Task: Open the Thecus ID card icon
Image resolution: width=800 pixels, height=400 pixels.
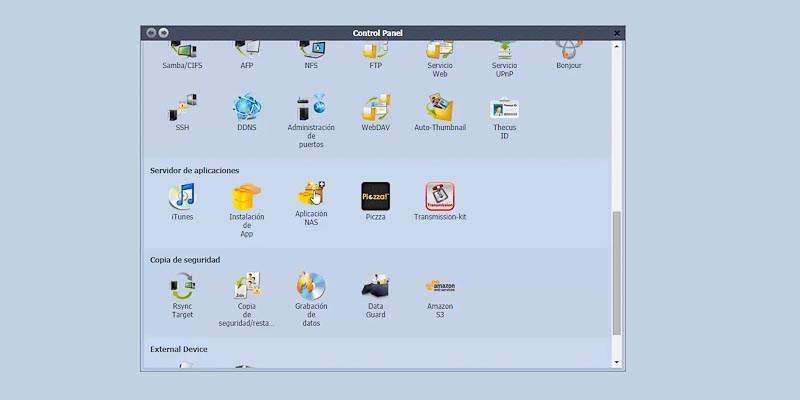Action: point(504,108)
